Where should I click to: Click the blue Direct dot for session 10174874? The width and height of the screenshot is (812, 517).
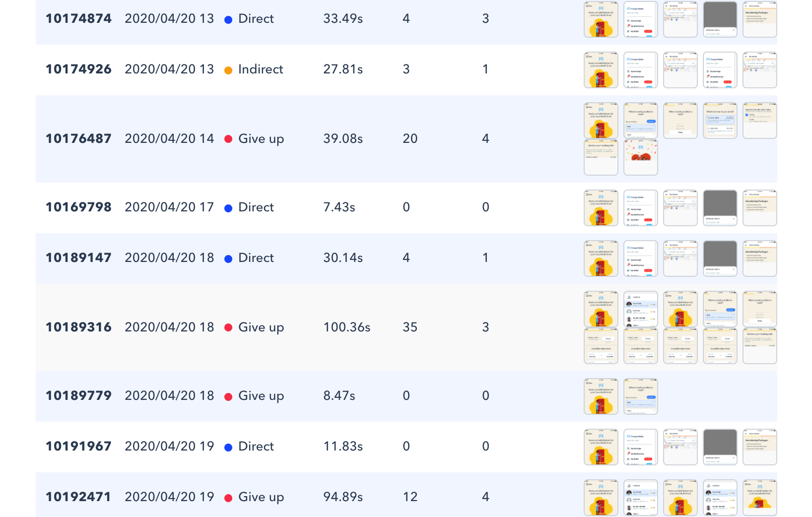(228, 20)
